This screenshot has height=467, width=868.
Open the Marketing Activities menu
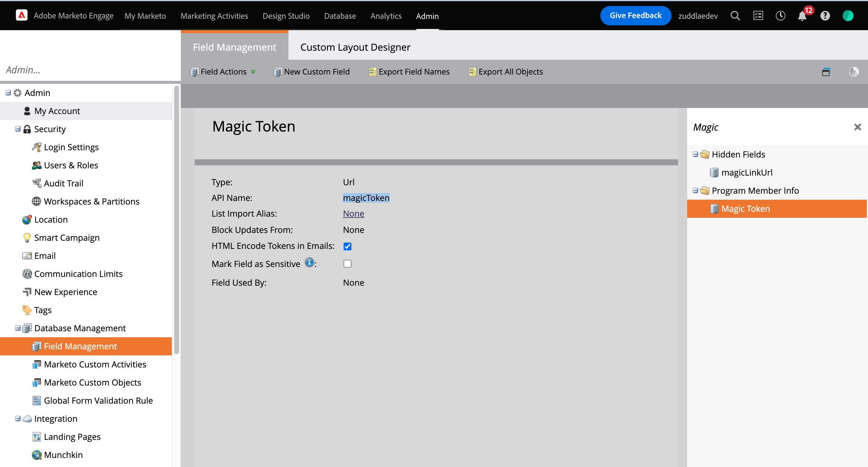click(214, 16)
